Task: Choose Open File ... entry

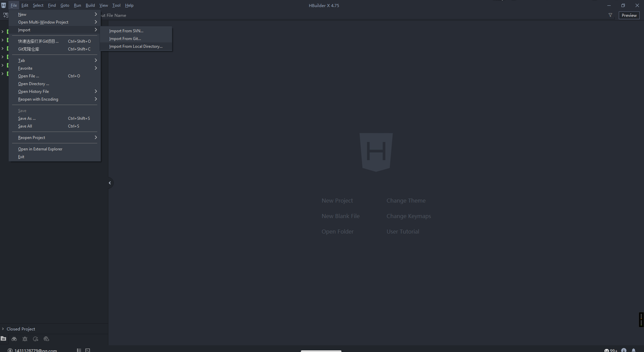Action: coord(55,76)
